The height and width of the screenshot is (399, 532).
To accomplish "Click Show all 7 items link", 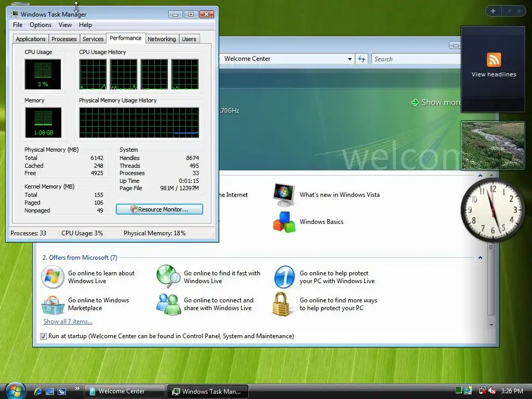I will click(x=68, y=321).
